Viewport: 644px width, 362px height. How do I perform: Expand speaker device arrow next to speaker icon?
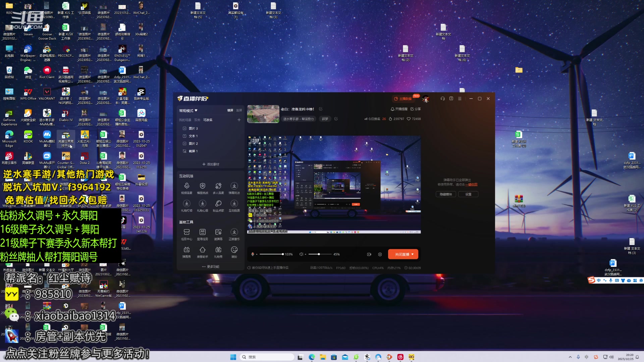[305, 254]
